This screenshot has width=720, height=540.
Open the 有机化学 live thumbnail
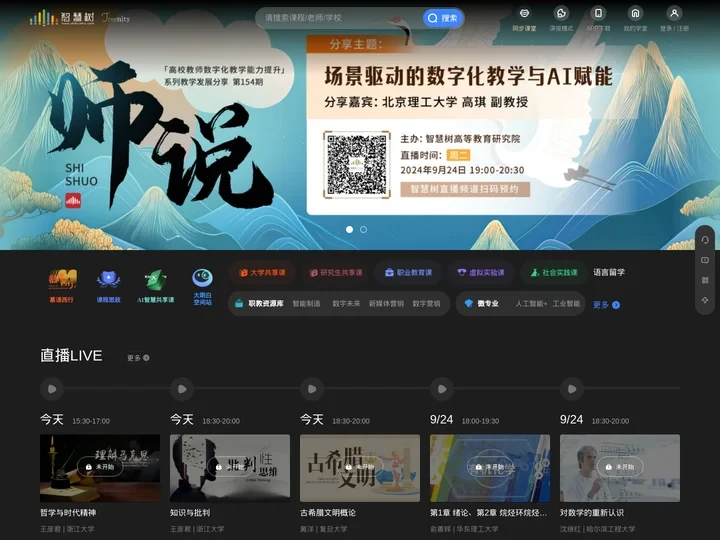[x=490, y=468]
